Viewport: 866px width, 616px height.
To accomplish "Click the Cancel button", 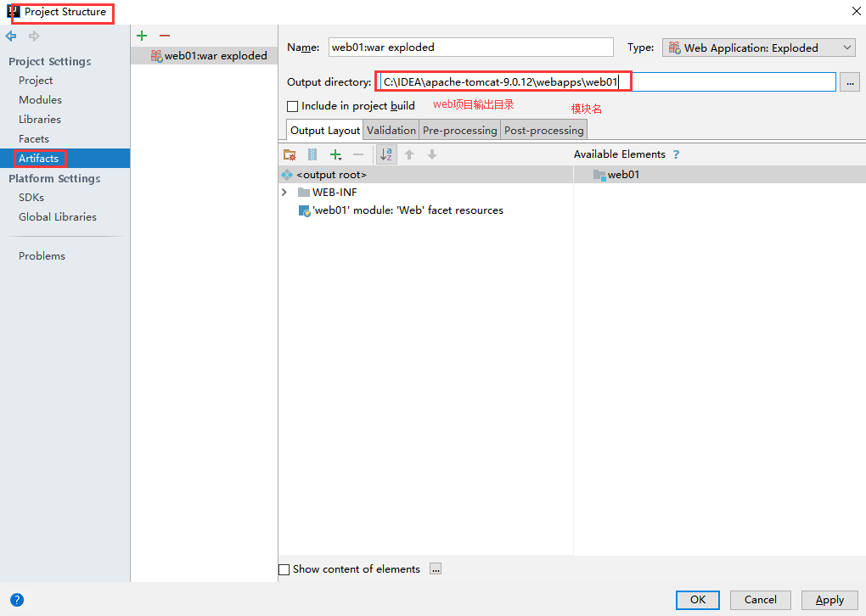I will (761, 600).
